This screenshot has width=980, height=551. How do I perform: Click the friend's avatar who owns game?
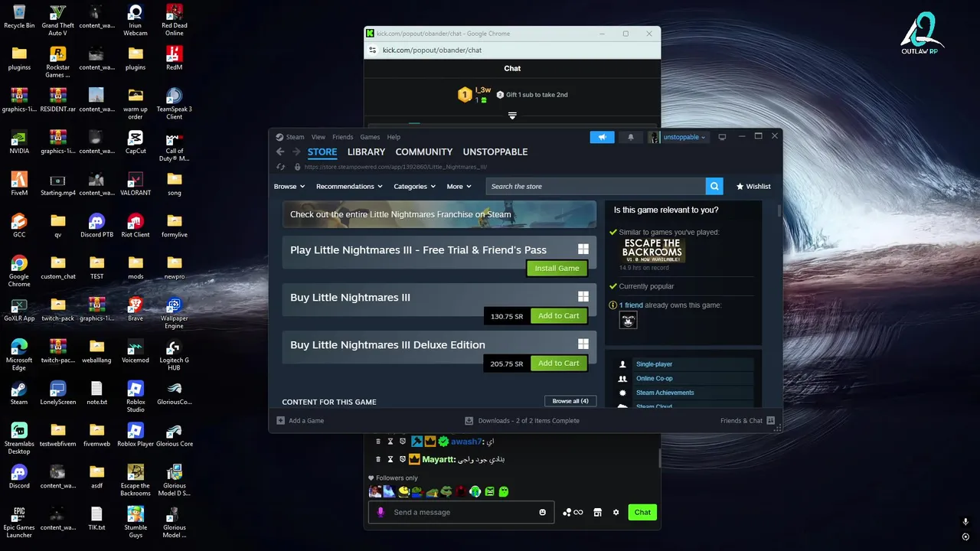[x=629, y=320]
